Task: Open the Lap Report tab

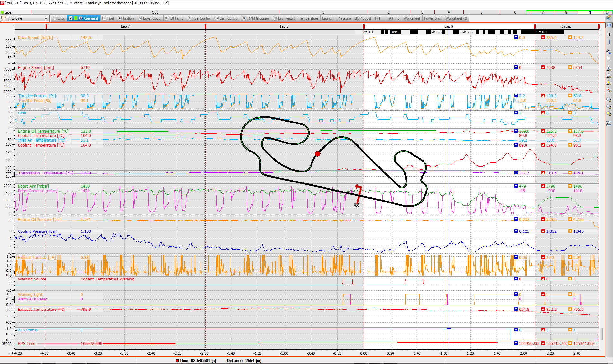Action: tap(284, 18)
